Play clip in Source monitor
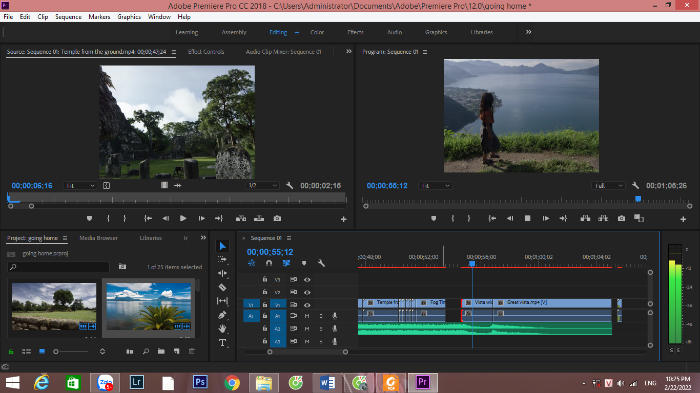 (183, 218)
